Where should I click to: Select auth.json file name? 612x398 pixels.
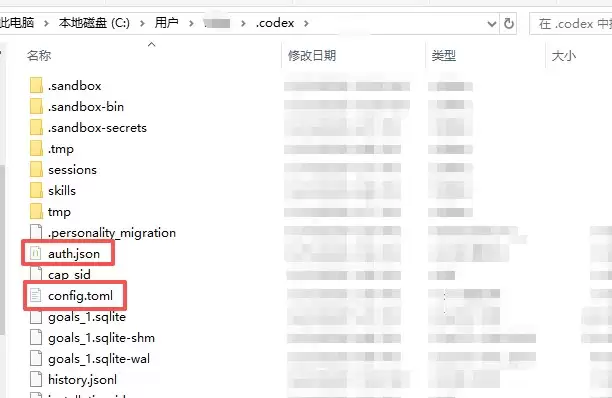pyautogui.click(x=74, y=254)
